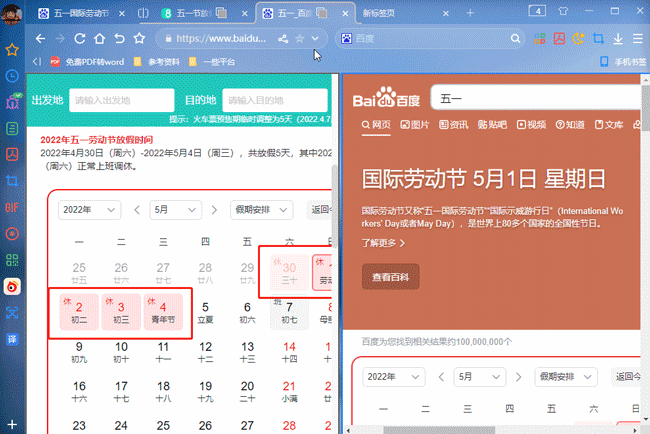
Task: Open 假期安排 dropdown in left calendar
Action: pyautogui.click(x=262, y=210)
